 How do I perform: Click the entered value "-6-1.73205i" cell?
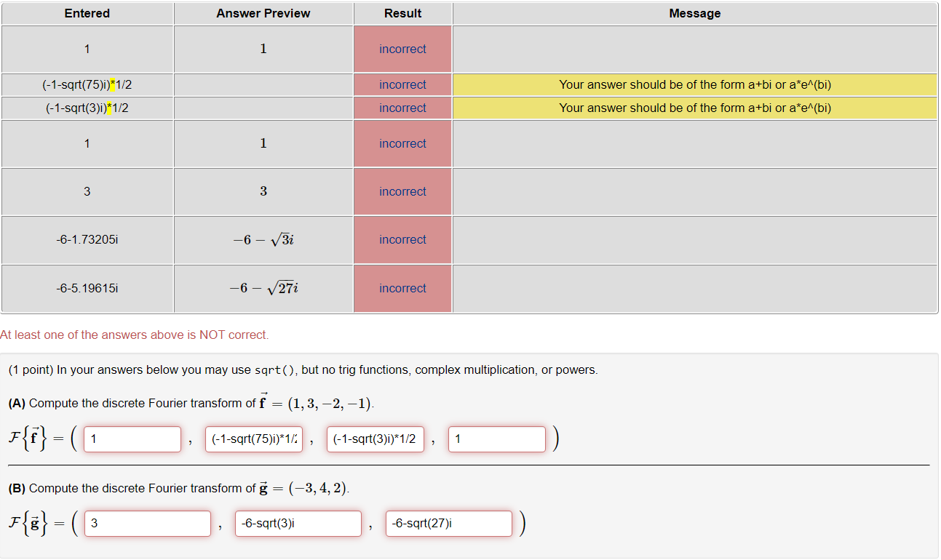[87, 239]
